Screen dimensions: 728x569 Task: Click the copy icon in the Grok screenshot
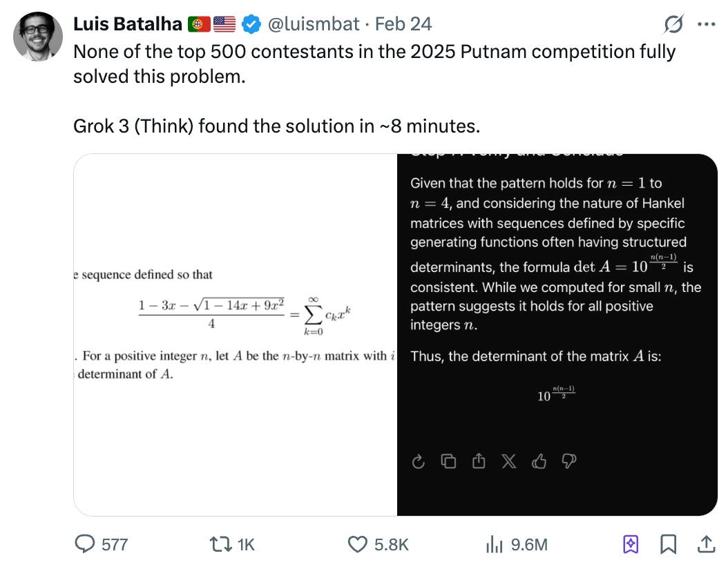[448, 461]
